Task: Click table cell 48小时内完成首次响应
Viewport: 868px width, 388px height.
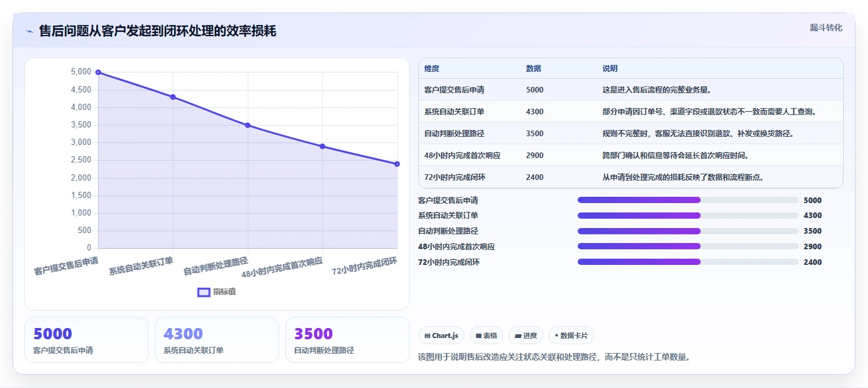Action: tap(462, 156)
